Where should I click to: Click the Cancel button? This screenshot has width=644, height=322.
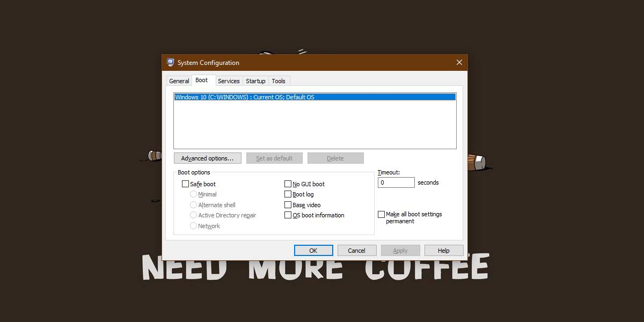tap(357, 251)
